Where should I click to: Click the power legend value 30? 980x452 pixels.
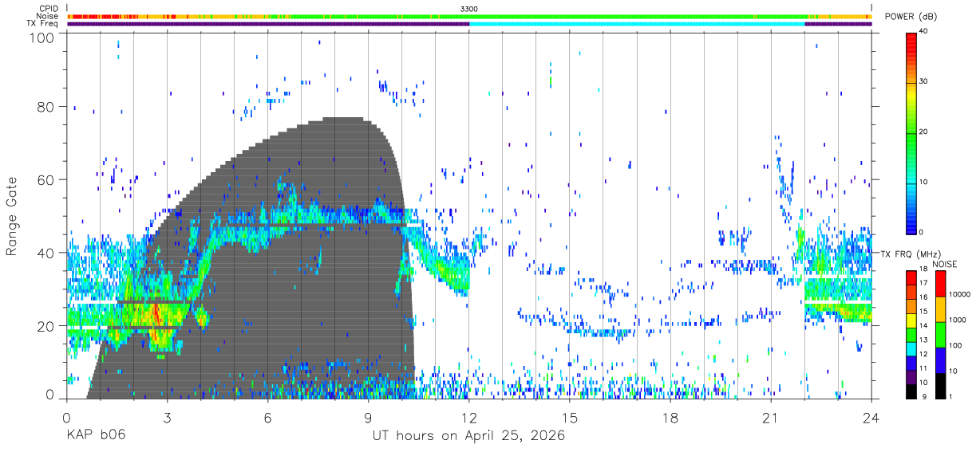pyautogui.click(x=925, y=81)
